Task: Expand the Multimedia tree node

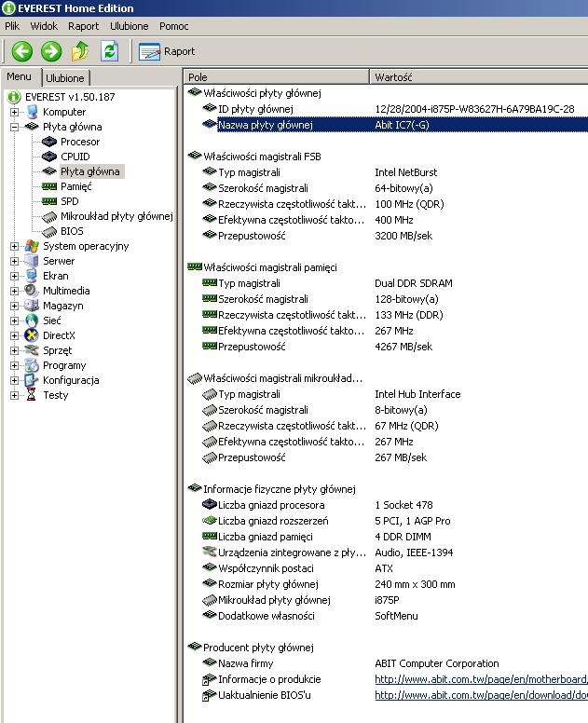Action: click(14, 291)
